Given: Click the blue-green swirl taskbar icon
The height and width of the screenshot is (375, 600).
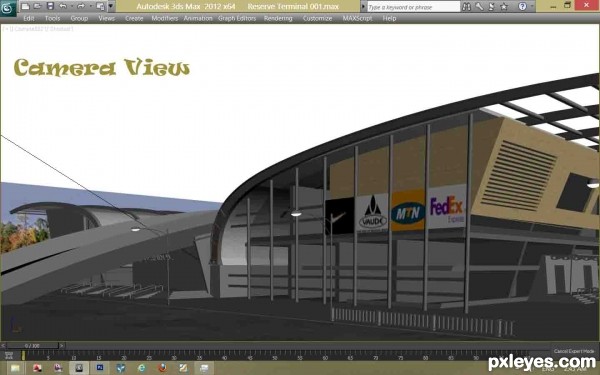Looking at the screenshot, I should click(121, 368).
